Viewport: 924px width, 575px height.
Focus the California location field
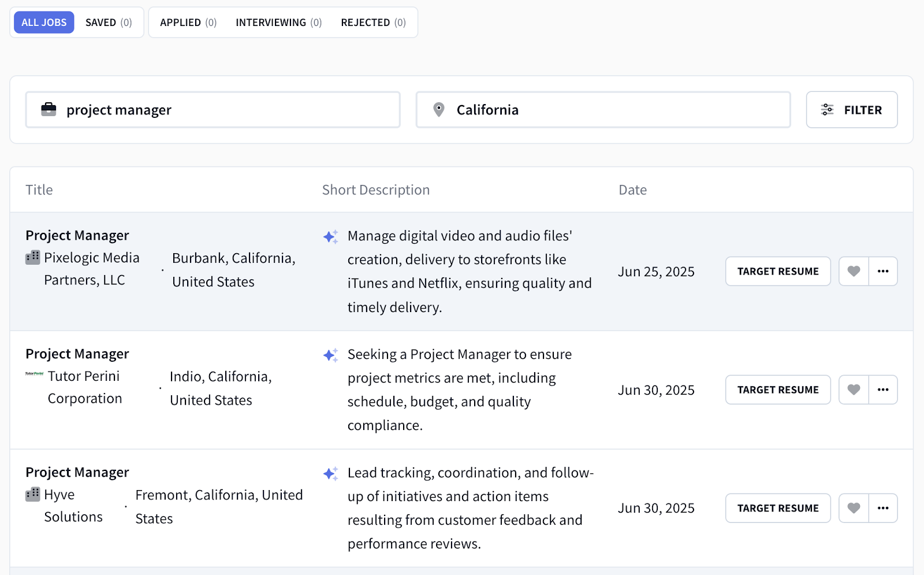tap(603, 110)
